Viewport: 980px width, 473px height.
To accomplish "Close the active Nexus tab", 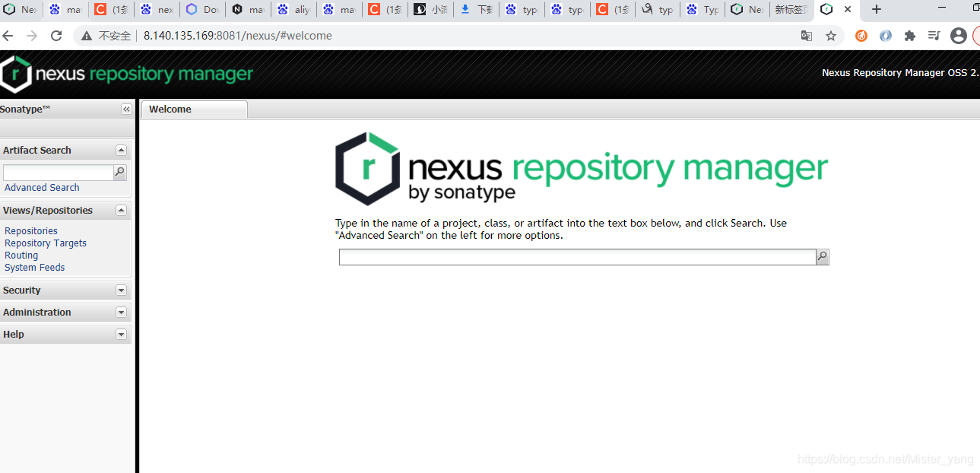I will 848,9.
